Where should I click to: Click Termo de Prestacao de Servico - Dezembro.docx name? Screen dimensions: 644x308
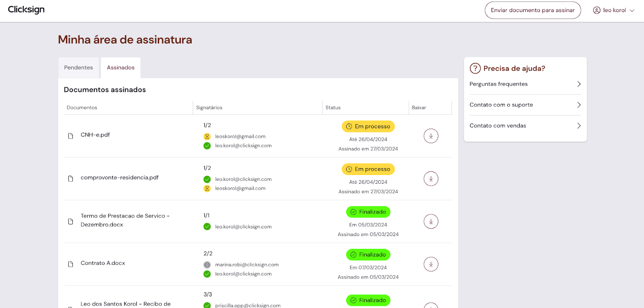coord(125,220)
